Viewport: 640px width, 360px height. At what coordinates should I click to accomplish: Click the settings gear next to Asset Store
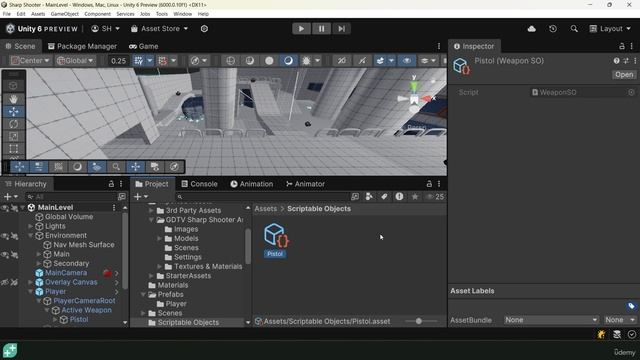(204, 29)
